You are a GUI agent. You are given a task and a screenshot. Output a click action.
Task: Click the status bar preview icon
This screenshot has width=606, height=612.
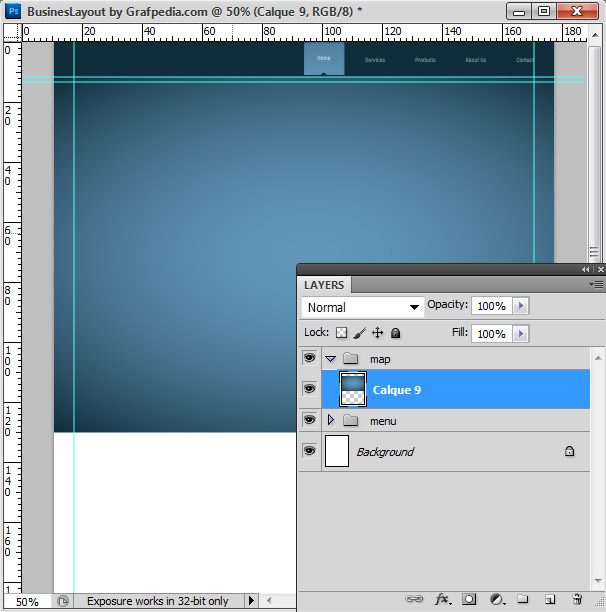[x=62, y=601]
